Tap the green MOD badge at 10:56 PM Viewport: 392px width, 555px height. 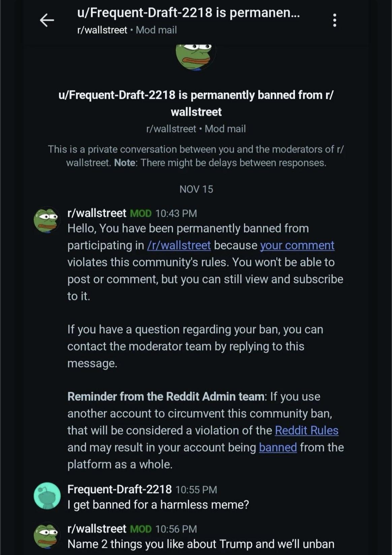point(141,529)
